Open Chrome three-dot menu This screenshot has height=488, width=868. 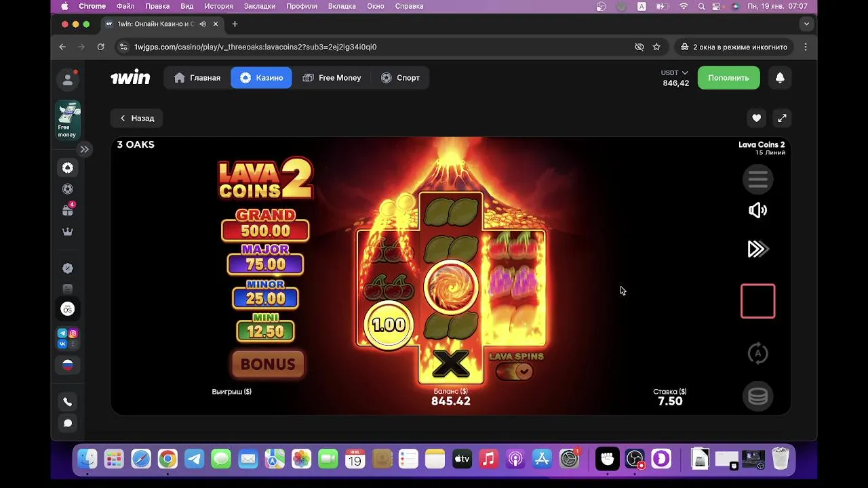[806, 47]
